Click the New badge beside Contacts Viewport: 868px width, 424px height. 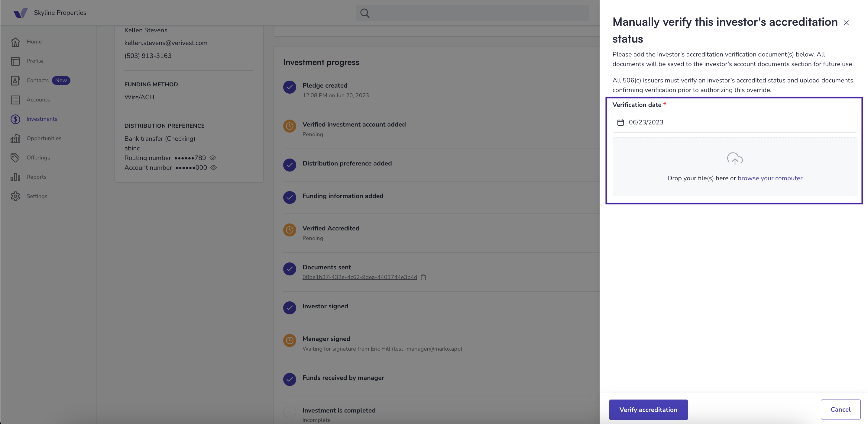coord(61,81)
